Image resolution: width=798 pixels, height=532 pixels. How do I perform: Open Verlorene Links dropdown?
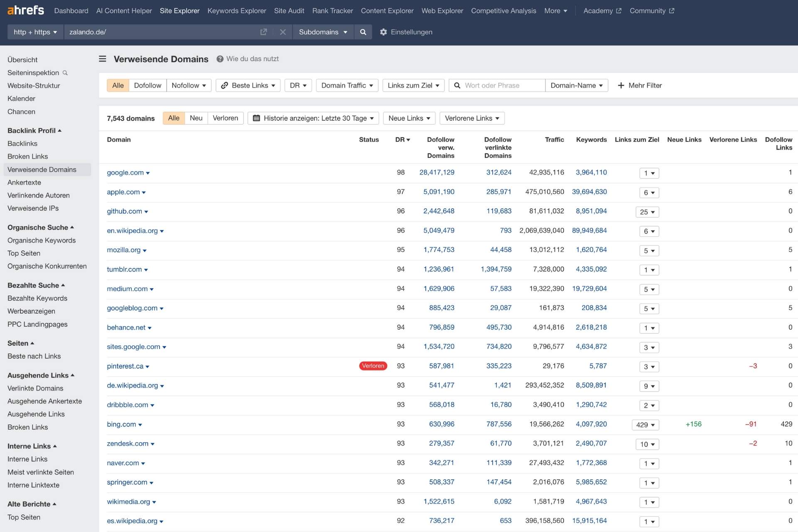tap(472, 118)
